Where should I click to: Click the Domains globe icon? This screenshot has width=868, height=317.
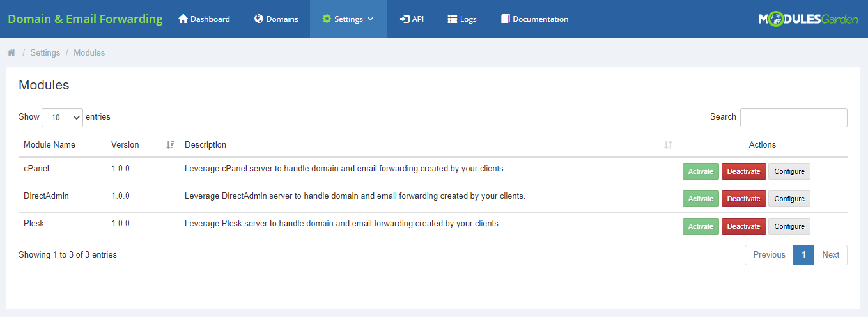click(x=259, y=19)
